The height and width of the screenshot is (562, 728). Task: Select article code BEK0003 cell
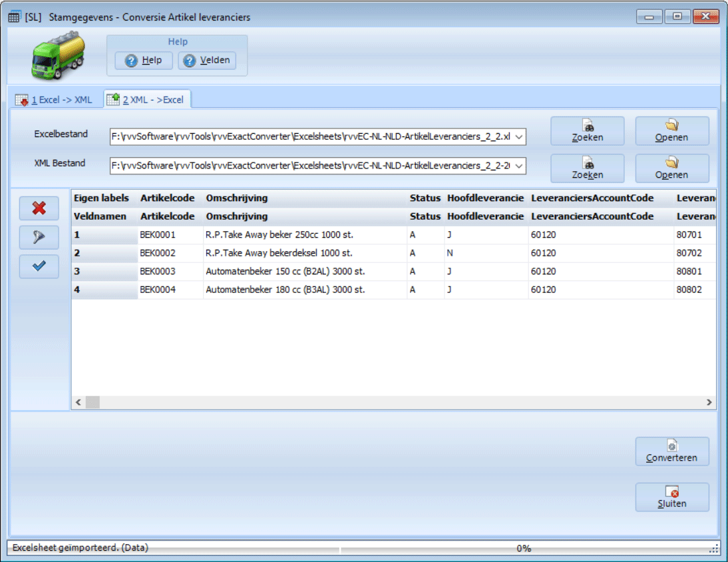[x=170, y=271]
